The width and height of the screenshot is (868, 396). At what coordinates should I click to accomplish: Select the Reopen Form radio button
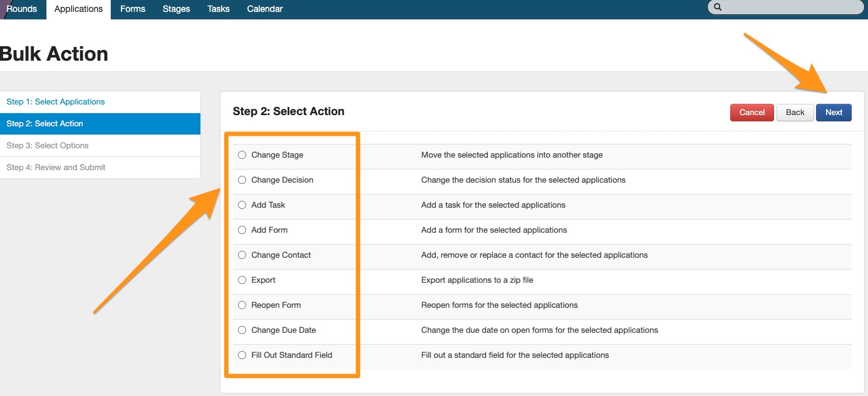[x=242, y=305]
